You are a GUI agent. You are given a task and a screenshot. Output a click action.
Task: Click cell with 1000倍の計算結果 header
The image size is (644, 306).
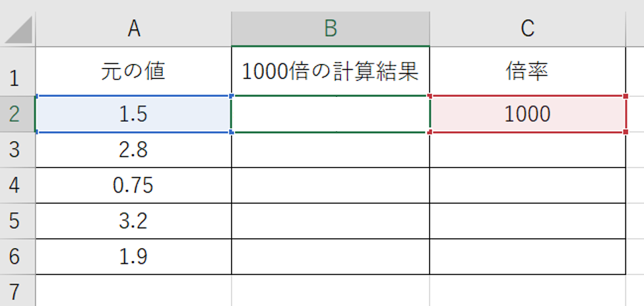tap(331, 71)
